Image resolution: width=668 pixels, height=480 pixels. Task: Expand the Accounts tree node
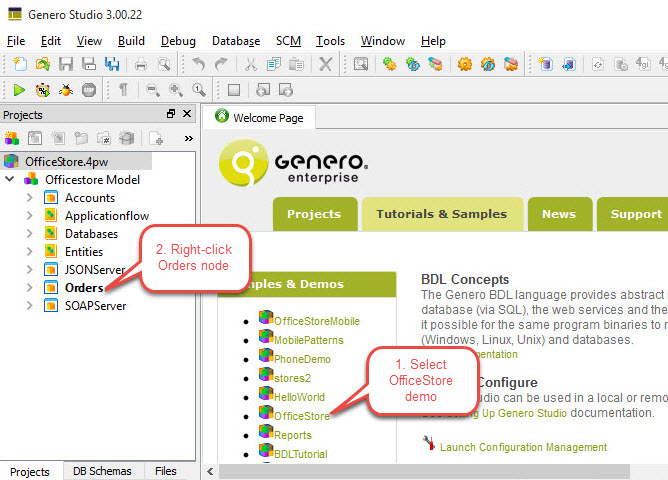29,198
